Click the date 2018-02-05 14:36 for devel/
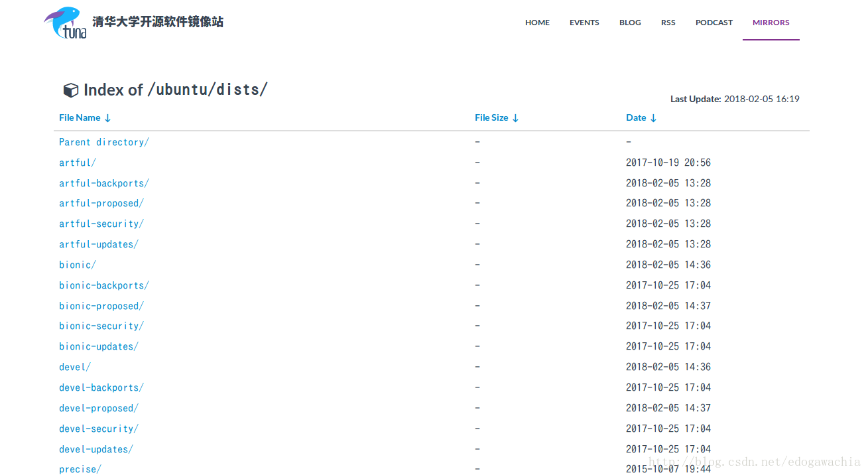 [x=668, y=367]
